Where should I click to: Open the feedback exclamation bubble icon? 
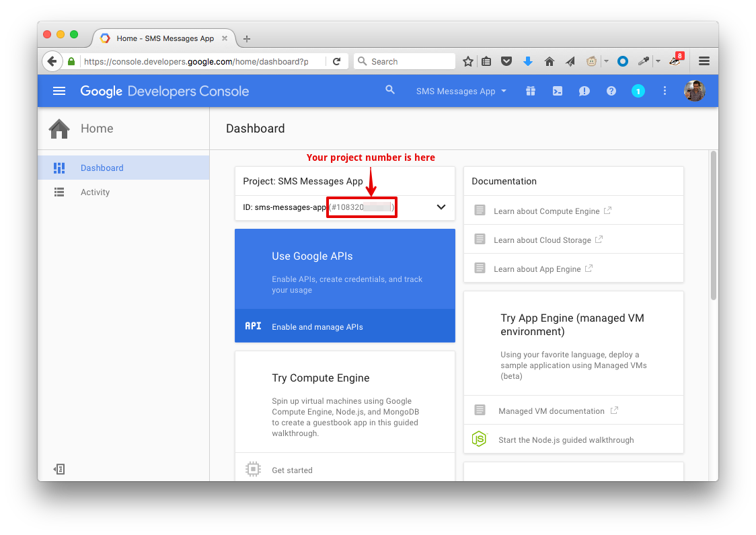coord(584,91)
